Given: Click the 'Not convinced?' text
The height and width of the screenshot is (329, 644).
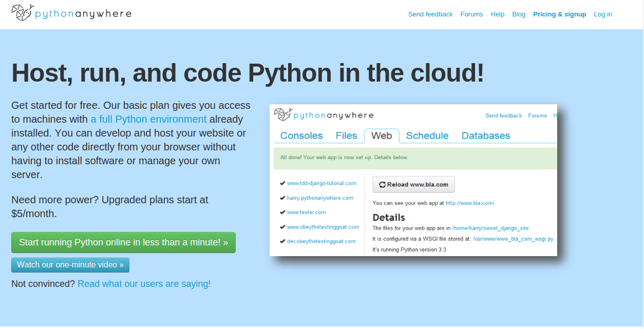Looking at the screenshot, I should click(x=43, y=284).
